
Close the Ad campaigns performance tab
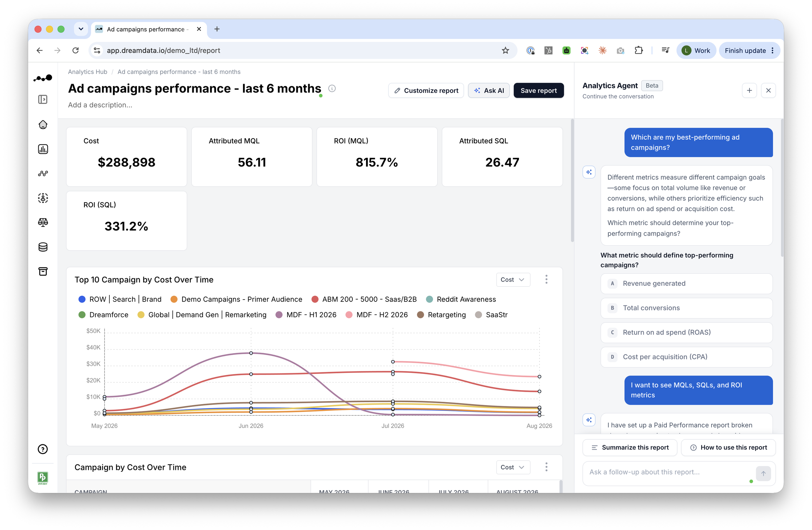(199, 29)
